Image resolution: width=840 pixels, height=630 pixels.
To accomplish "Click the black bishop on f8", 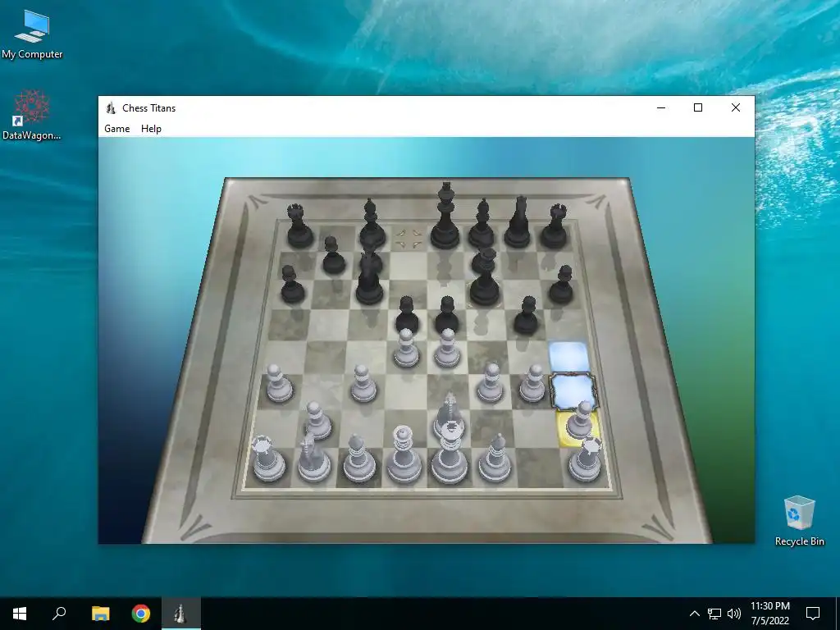I will tap(482, 224).
